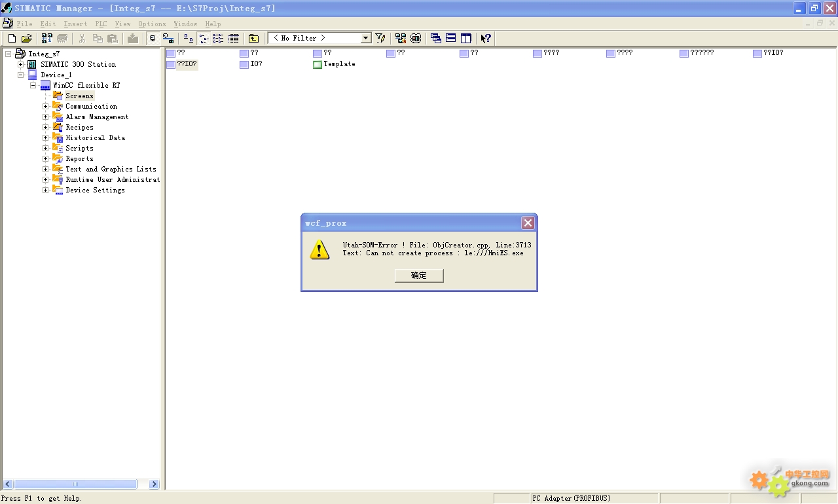This screenshot has height=504, width=838.
Task: Open the MDI document icon beside the File menu
Action: 7,24
